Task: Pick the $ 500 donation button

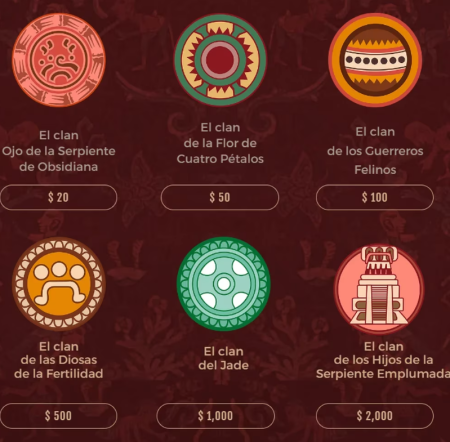Action: click(59, 416)
